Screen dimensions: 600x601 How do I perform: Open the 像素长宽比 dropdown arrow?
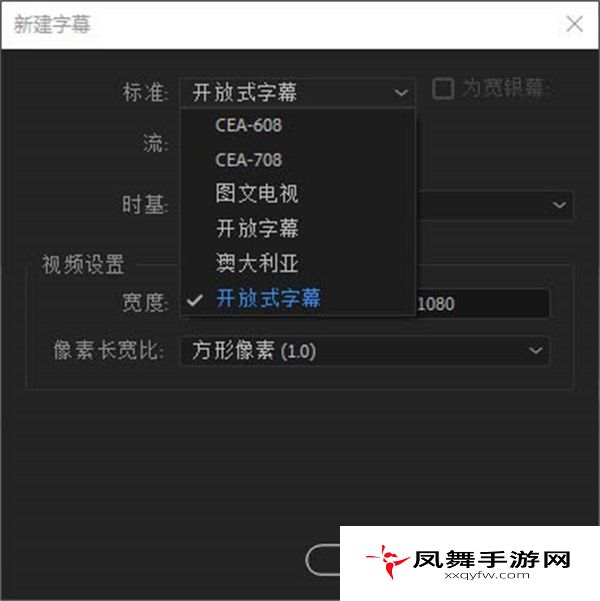pyautogui.click(x=536, y=350)
